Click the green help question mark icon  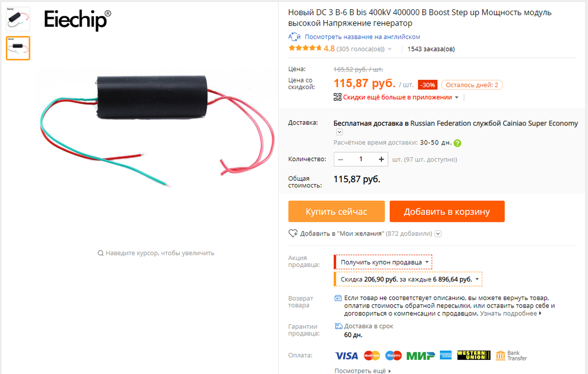[457, 143]
